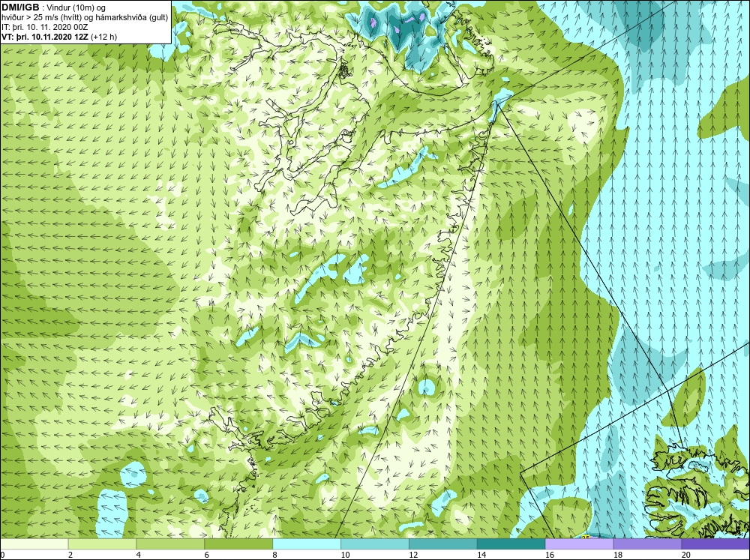Click the legend scale label '20'
Image resolution: width=750 pixels, height=560 pixels.
pyautogui.click(x=686, y=555)
